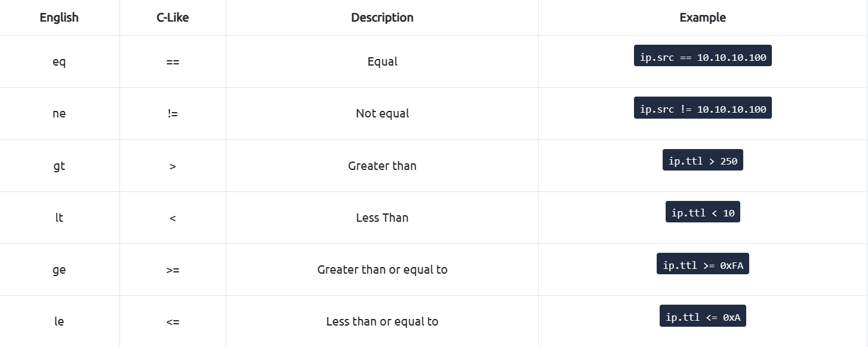The width and height of the screenshot is (868, 347).
Task: Click the '!=' C-Like symbol
Action: [x=173, y=113]
